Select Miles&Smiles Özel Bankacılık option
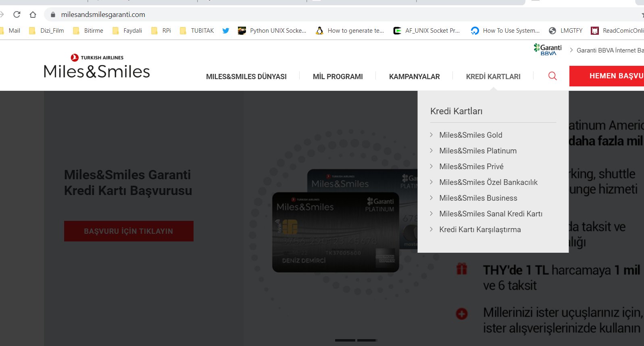 488,182
